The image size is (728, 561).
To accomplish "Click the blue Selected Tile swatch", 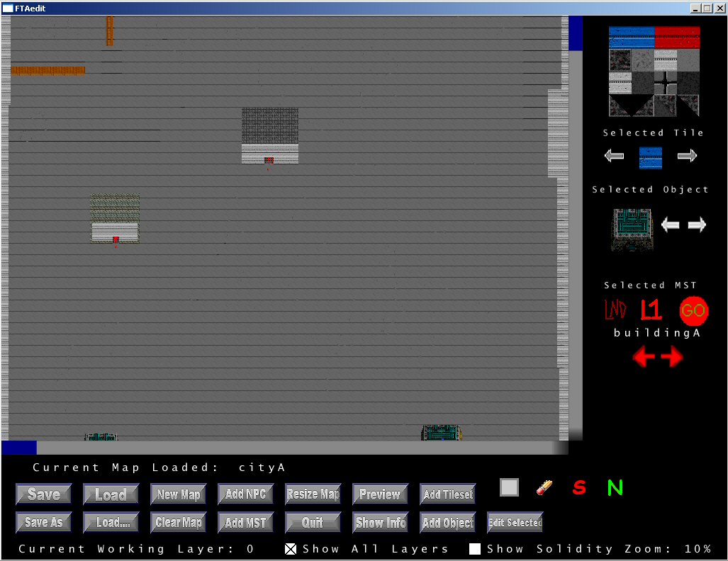I will pyautogui.click(x=651, y=157).
